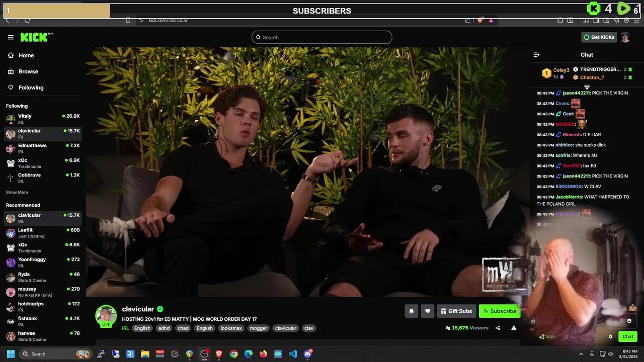Open Visual Studio Code from taskbar

[293, 354]
